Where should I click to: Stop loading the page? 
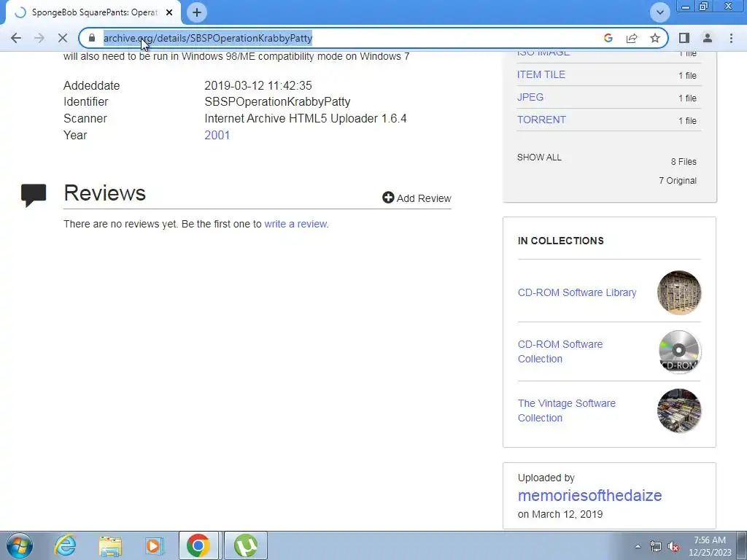[x=63, y=38]
